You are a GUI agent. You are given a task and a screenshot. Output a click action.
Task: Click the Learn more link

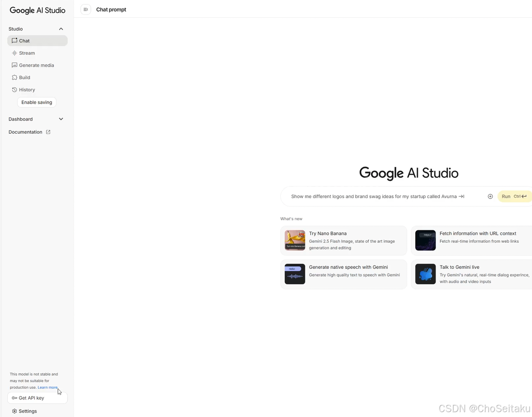(48, 387)
